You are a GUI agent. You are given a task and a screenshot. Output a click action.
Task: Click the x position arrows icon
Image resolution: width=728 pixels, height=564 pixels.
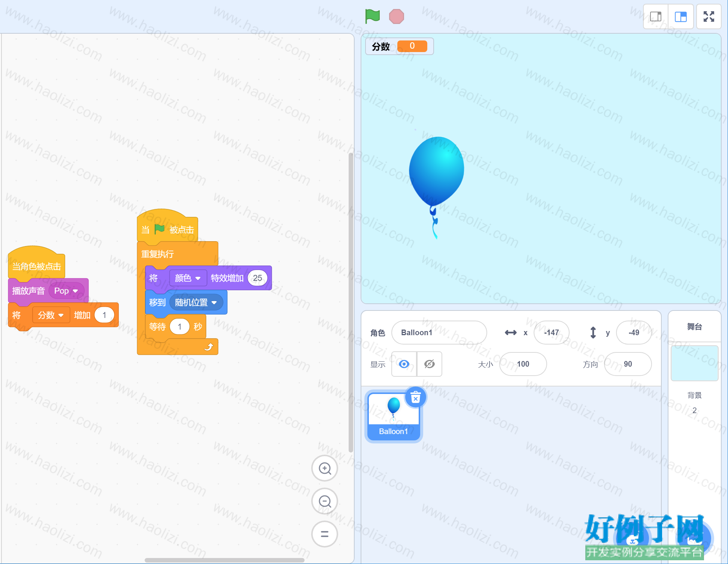click(511, 333)
